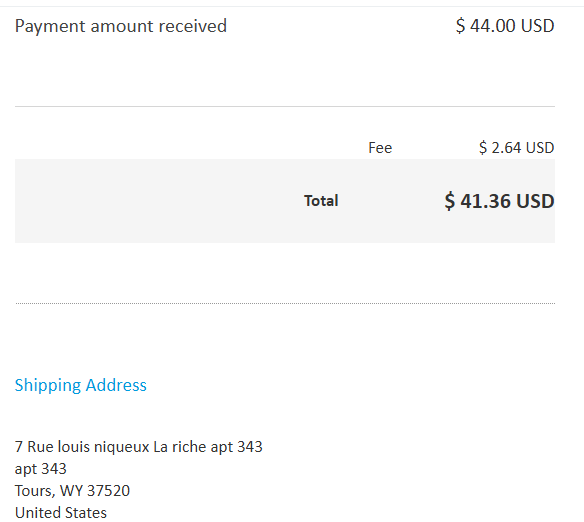Select the $ 41.36 USD total amount
This screenshot has height=522, width=584.
[499, 201]
